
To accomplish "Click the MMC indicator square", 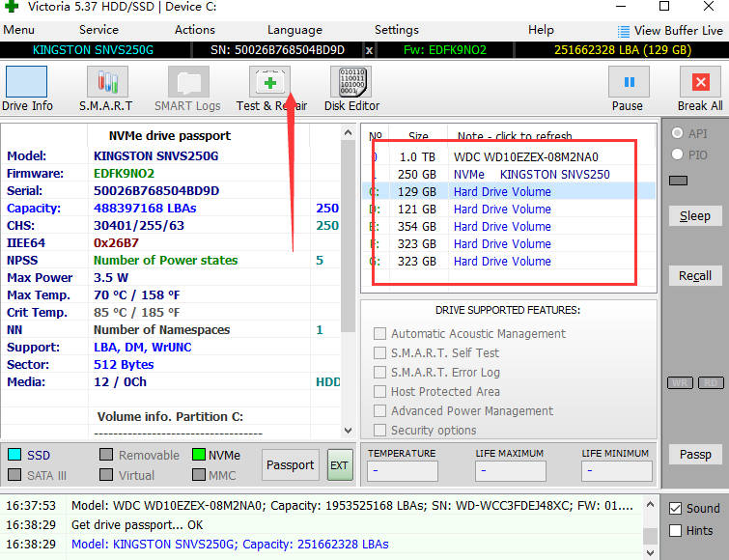I will 199,474.
